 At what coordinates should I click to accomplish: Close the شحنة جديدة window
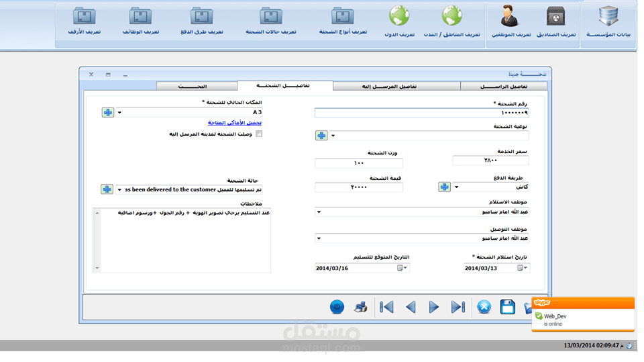point(91,75)
